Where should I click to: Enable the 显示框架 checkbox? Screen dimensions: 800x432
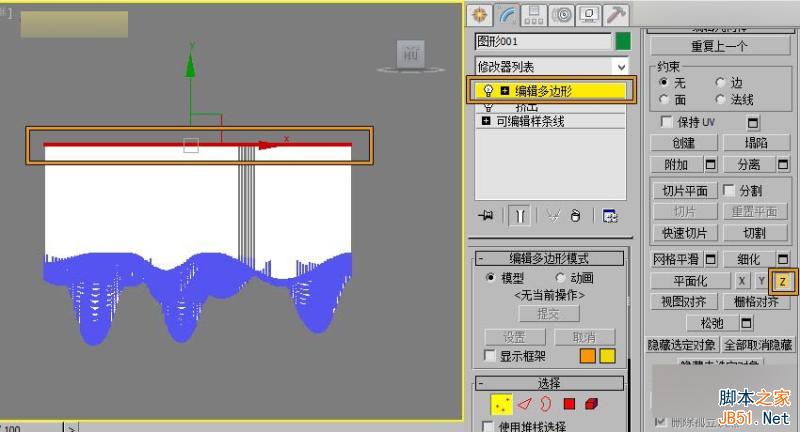pyautogui.click(x=489, y=355)
